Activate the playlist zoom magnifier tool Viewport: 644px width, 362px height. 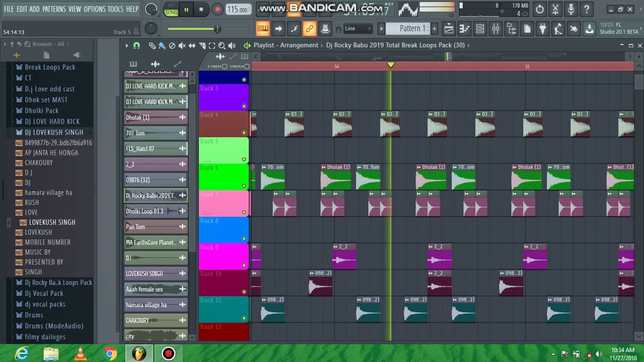[222, 45]
